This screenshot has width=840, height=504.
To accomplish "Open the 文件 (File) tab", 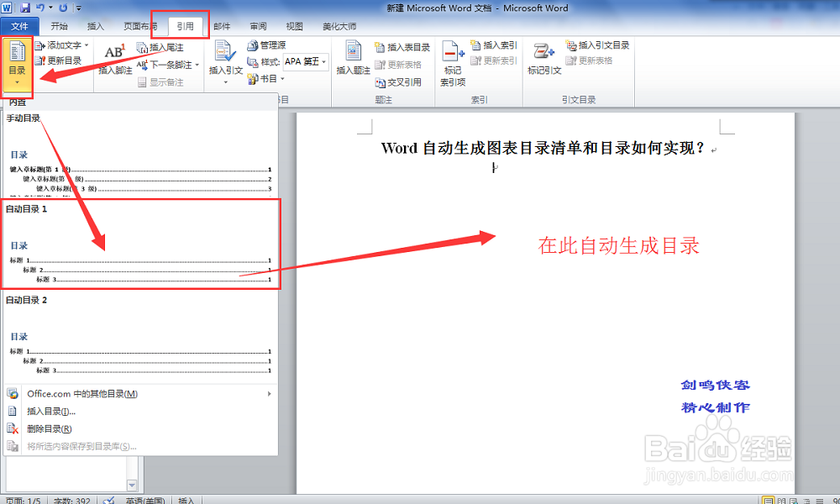I will 20,26.
